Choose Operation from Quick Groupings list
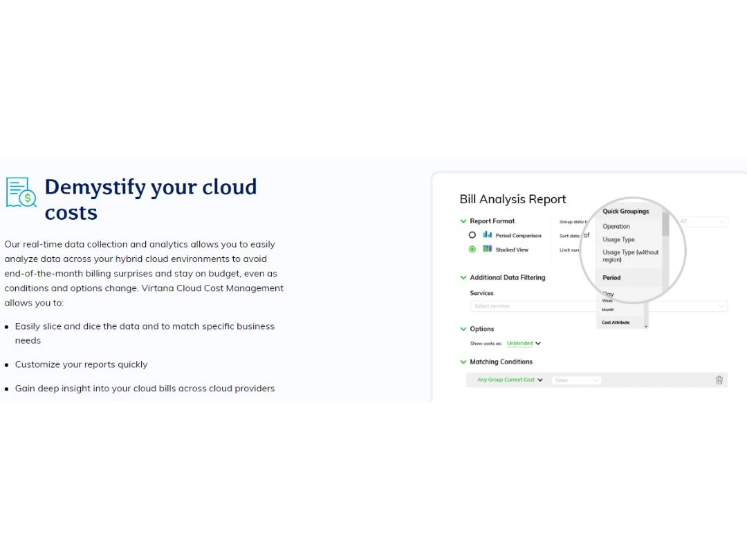747x560 pixels. coord(616,226)
